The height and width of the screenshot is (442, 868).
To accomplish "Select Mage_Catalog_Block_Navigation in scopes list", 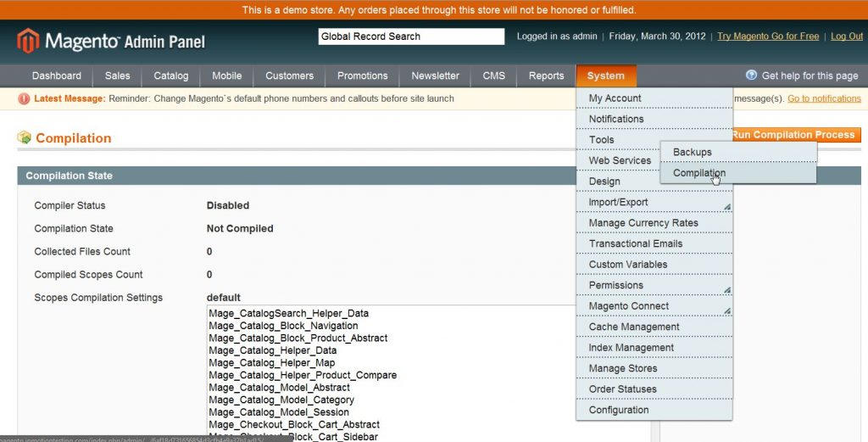I will click(283, 326).
